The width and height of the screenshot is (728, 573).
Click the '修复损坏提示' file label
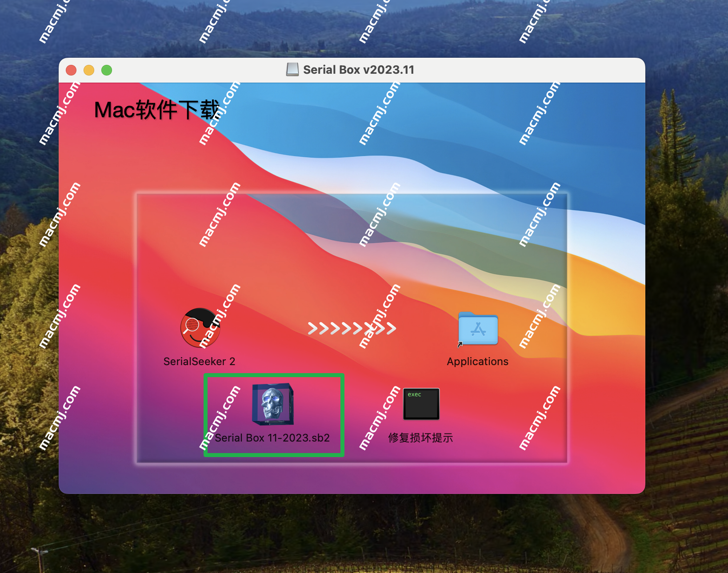(420, 438)
